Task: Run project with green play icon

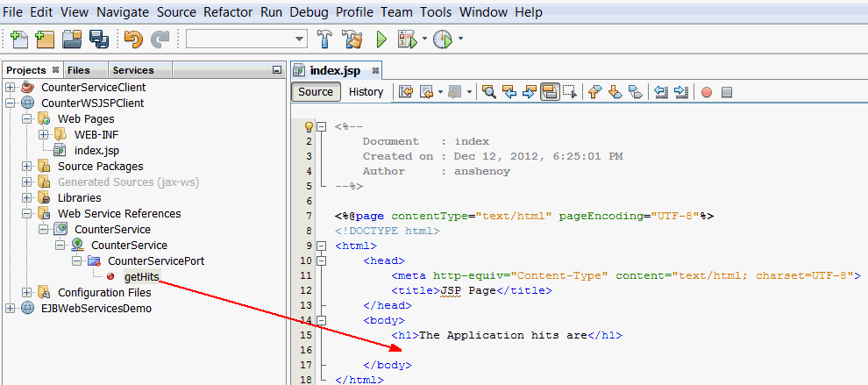Action: (x=381, y=39)
